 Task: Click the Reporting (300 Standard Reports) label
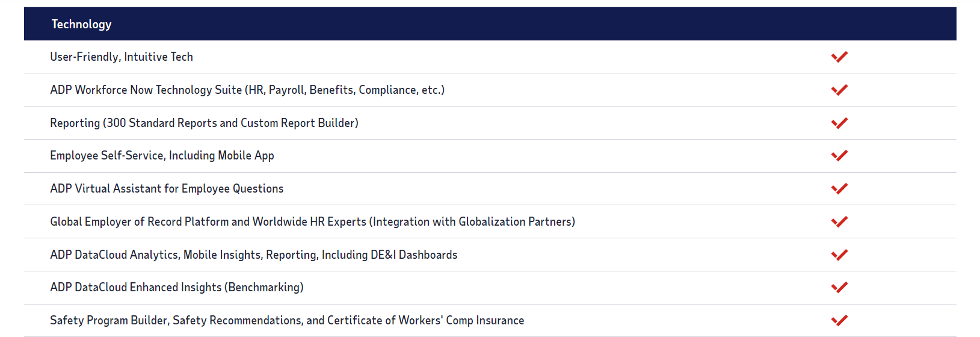click(x=204, y=123)
